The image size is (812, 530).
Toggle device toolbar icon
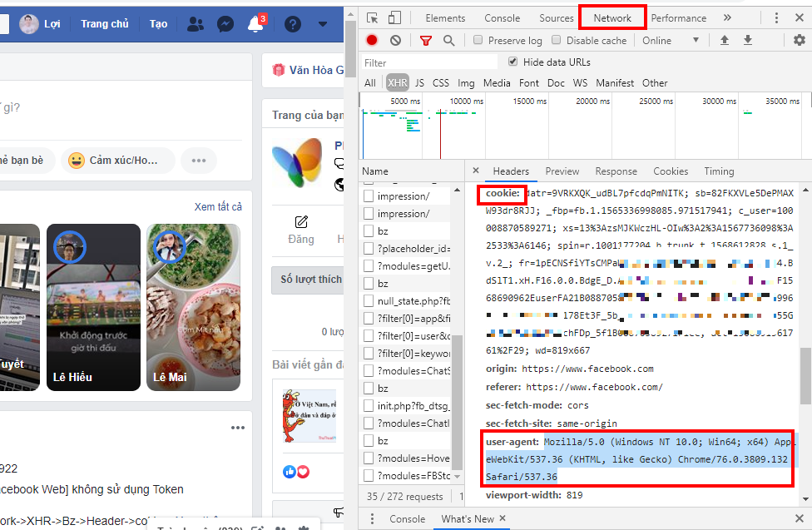(x=394, y=17)
